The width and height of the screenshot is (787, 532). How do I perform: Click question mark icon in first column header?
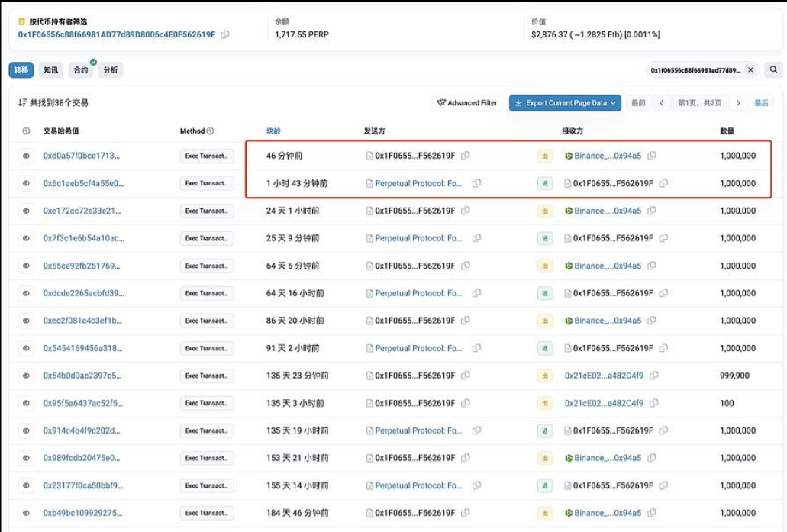coord(26,131)
